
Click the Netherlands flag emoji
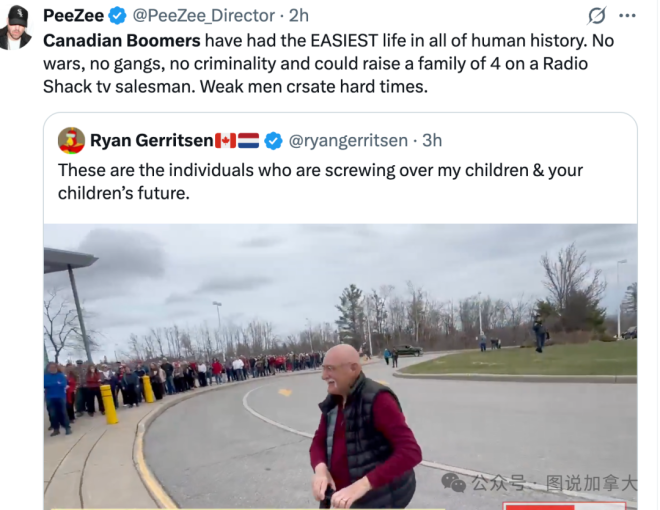248,141
